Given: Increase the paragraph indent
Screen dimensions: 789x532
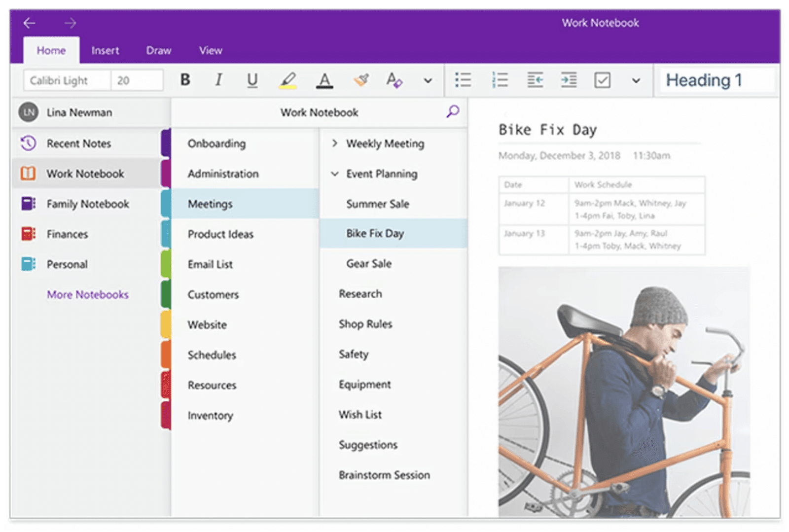Looking at the screenshot, I should tap(569, 80).
